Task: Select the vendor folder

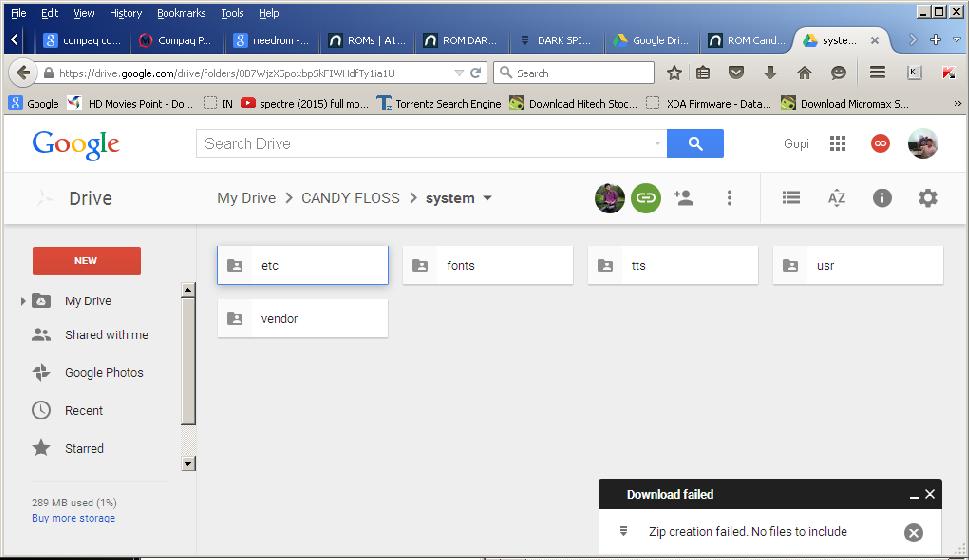Action: pyautogui.click(x=302, y=319)
